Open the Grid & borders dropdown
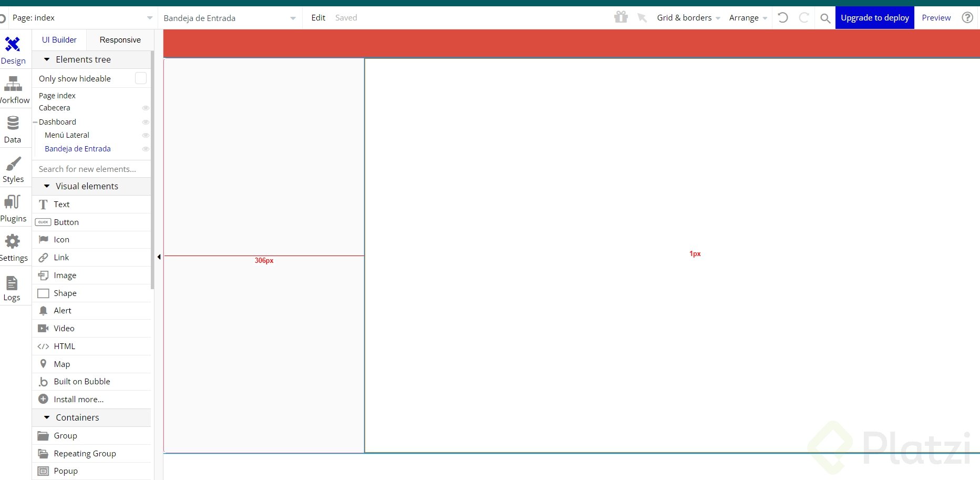 pyautogui.click(x=688, y=18)
